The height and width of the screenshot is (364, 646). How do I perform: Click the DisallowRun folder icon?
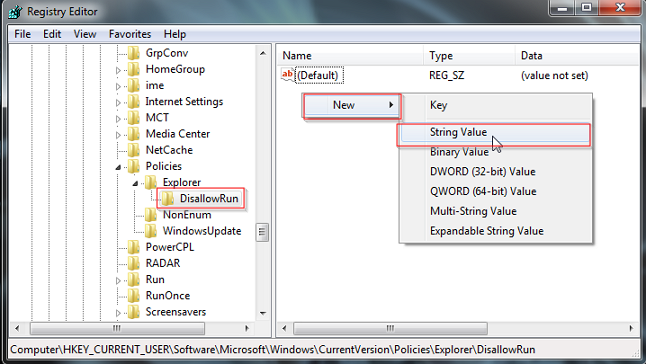168,198
